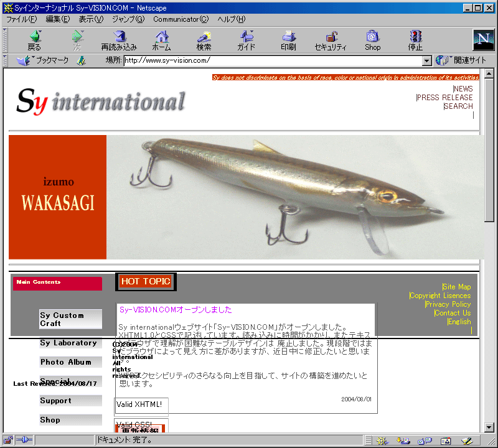Click the Sy-VISION.COMオープンしました headline
The image size is (498, 448).
point(176,310)
